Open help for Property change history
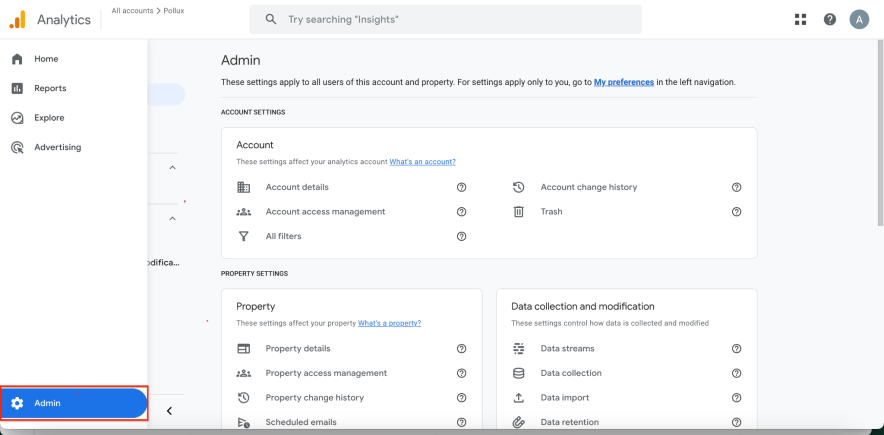This screenshot has width=884, height=435. (x=461, y=398)
